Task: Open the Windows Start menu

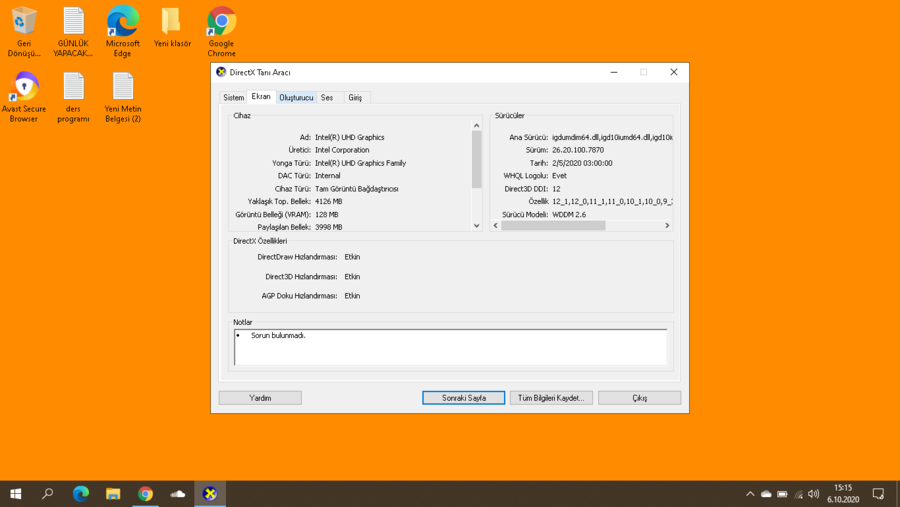Action: click(15, 494)
